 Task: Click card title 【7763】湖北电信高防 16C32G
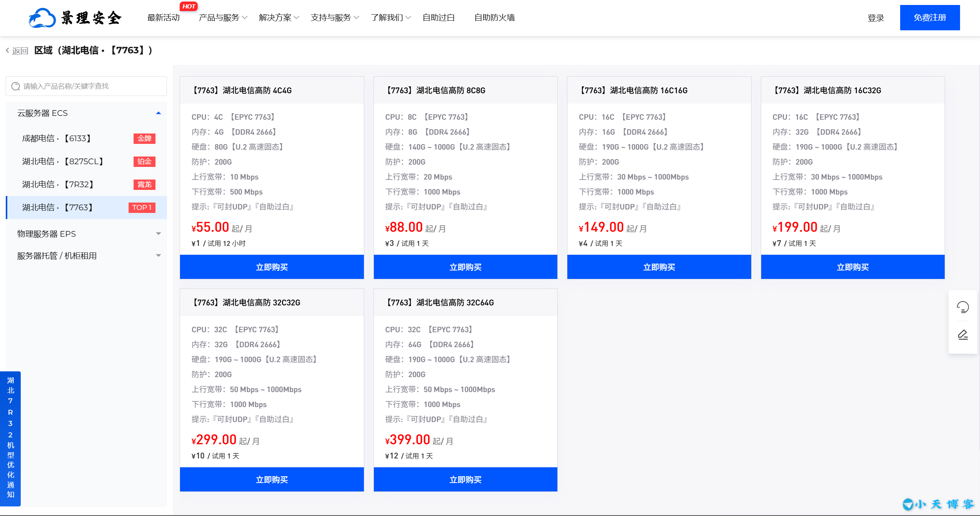[x=827, y=91]
